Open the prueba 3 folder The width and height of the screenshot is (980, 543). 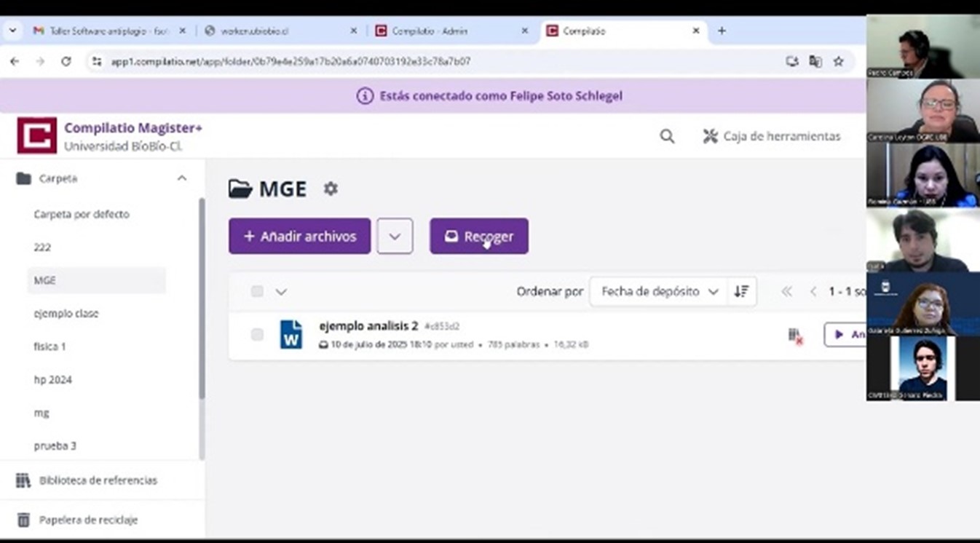55,445
